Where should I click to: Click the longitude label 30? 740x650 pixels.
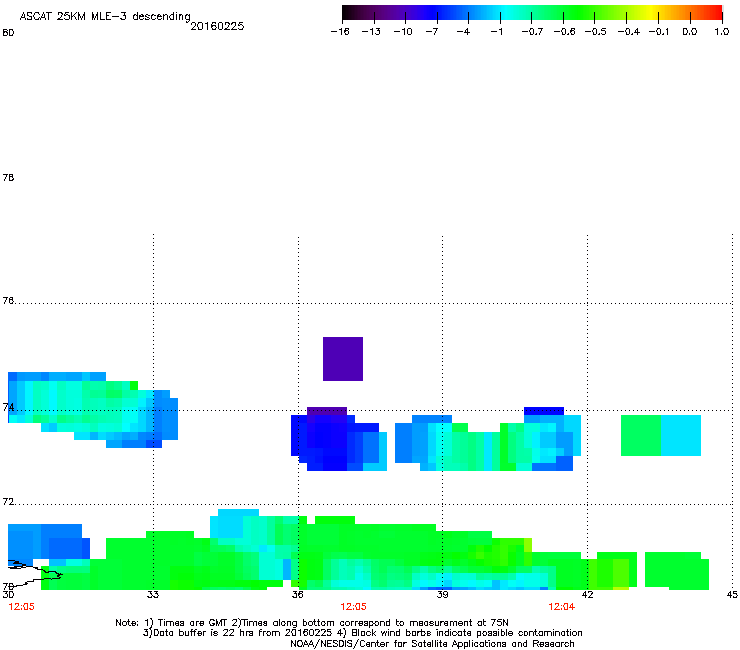point(8,595)
